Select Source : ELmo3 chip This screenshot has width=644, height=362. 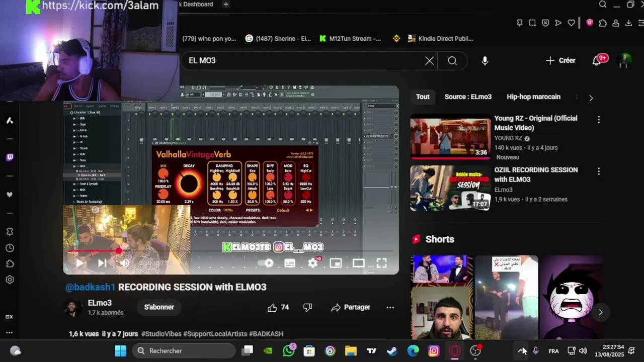[x=468, y=97]
